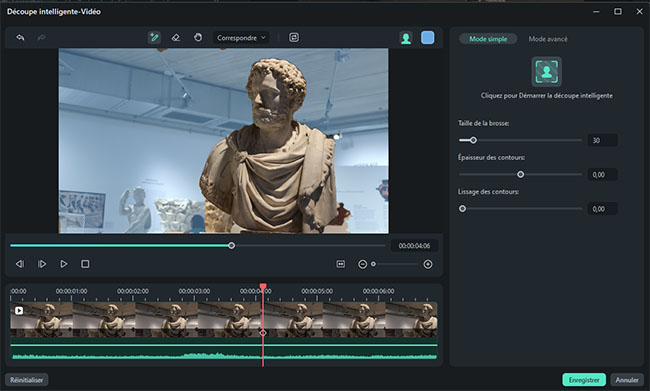
Task: Click the undo arrow icon
Action: click(20, 38)
